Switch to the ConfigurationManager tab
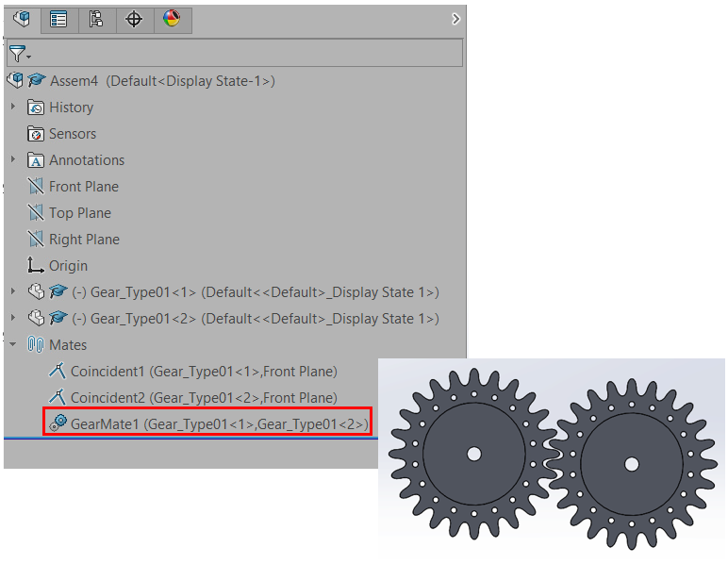Viewport: 728px width, 564px height. click(x=96, y=20)
